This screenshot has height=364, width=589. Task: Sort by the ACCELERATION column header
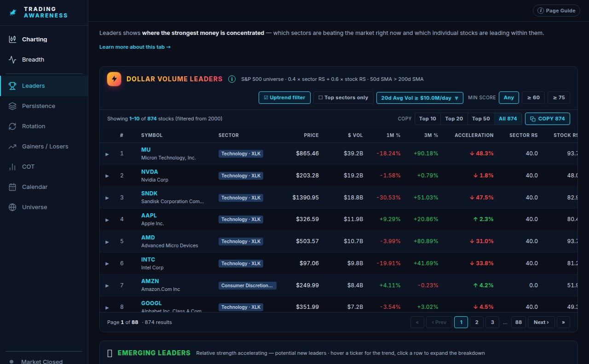[x=474, y=135]
